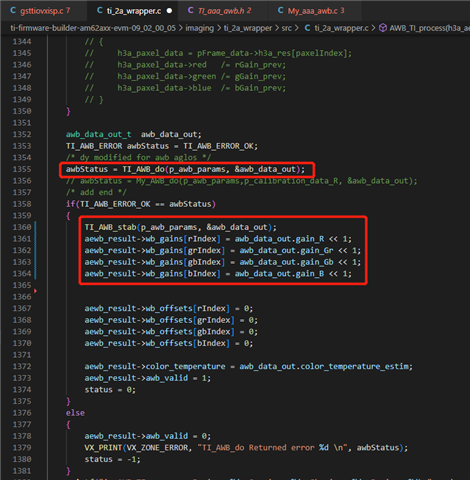Click line number 1355 in gutter
This screenshot has width=470, height=480.
tap(22, 169)
